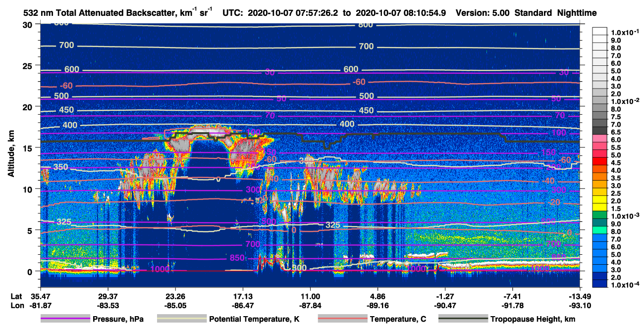Click the longitude value '-90.47'
Viewport: 644px width, 330px height.
[445, 305]
